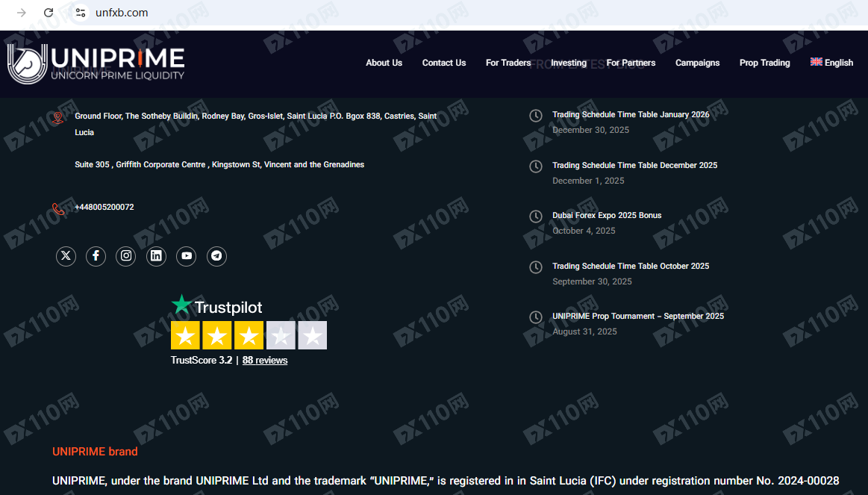Open the X (Twitter) social icon

click(x=66, y=256)
